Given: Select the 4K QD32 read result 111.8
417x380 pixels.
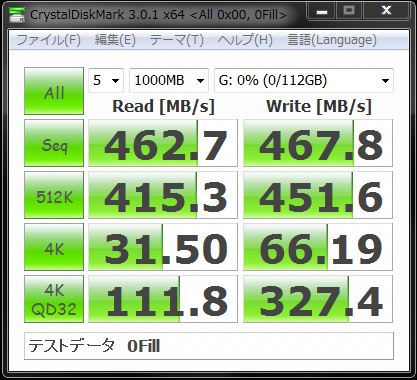Looking at the screenshot, I should [x=163, y=299].
